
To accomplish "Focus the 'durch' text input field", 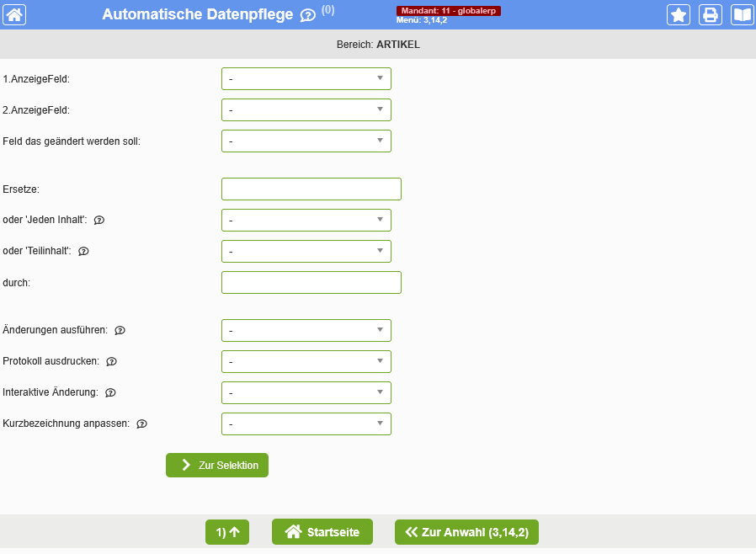I will coord(311,282).
